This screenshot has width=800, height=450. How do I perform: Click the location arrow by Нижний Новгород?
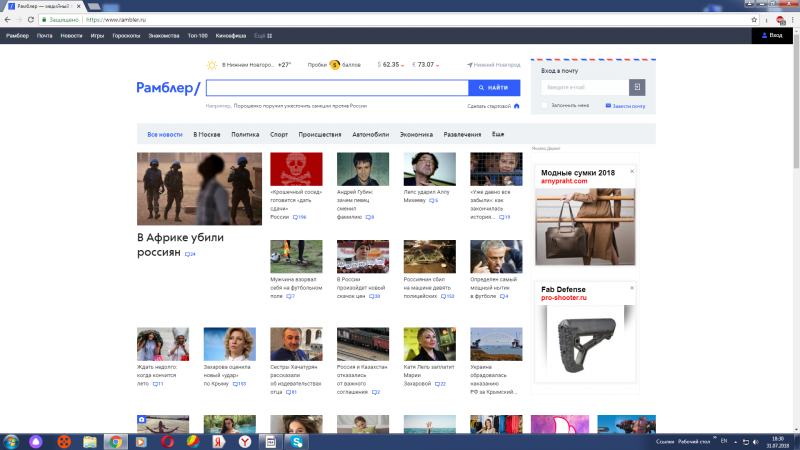coord(469,65)
